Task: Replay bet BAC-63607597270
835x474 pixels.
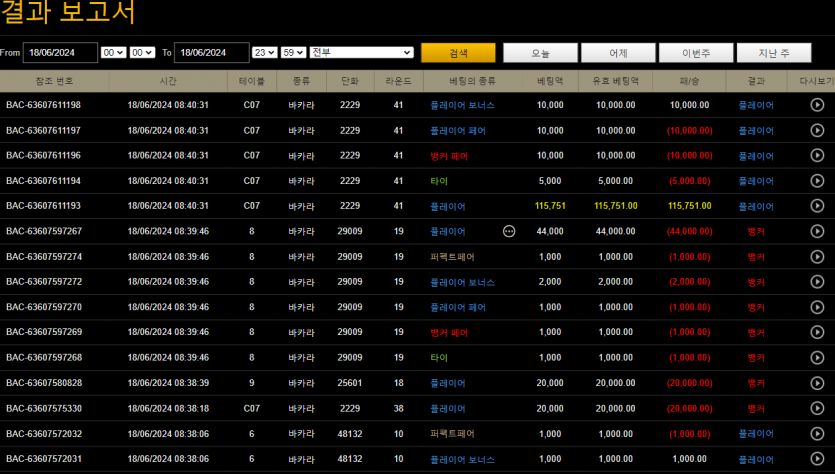Action: (x=817, y=307)
